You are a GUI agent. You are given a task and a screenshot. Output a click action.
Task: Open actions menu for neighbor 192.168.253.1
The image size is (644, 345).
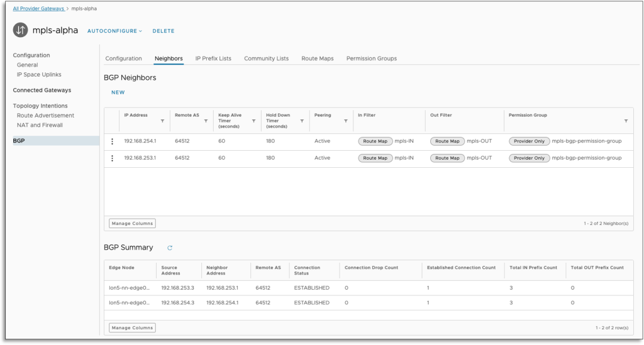113,158
